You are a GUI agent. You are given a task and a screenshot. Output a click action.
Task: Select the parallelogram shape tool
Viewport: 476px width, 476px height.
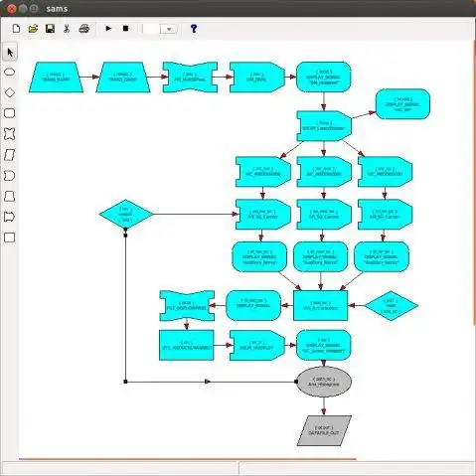click(x=10, y=155)
